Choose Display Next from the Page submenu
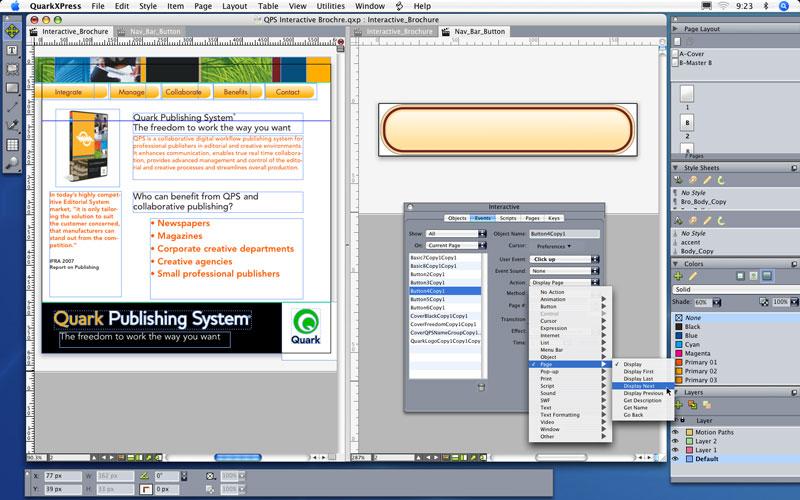800x500 pixels. (x=642, y=386)
